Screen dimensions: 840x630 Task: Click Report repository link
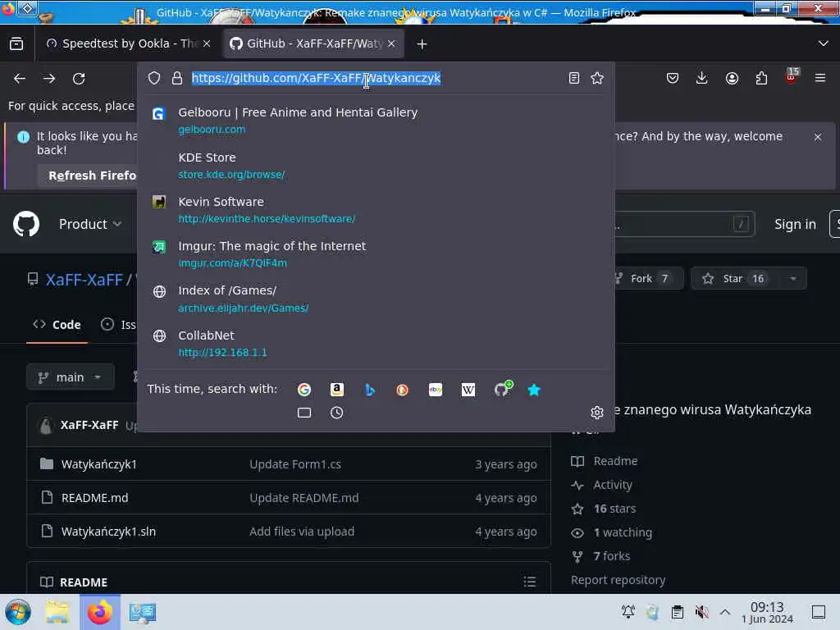[619, 580]
